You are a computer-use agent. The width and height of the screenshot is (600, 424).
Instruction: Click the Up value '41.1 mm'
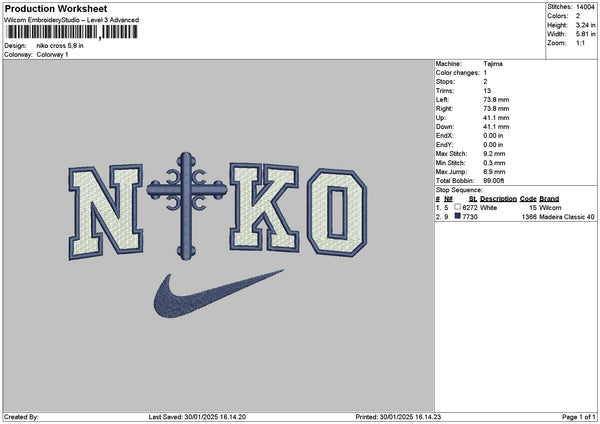click(496, 118)
